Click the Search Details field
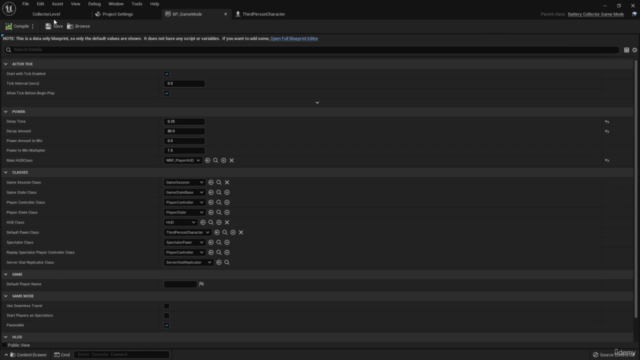This screenshot has height=360, width=640. click(312, 50)
